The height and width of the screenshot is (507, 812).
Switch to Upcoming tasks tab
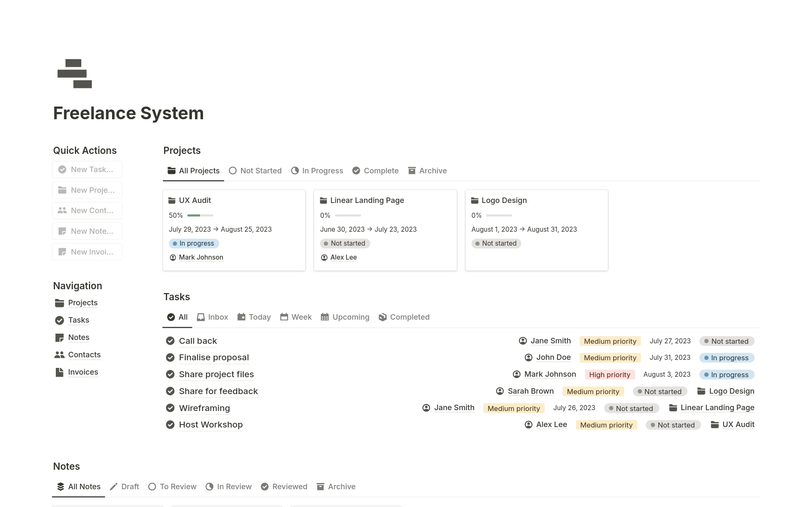click(345, 317)
